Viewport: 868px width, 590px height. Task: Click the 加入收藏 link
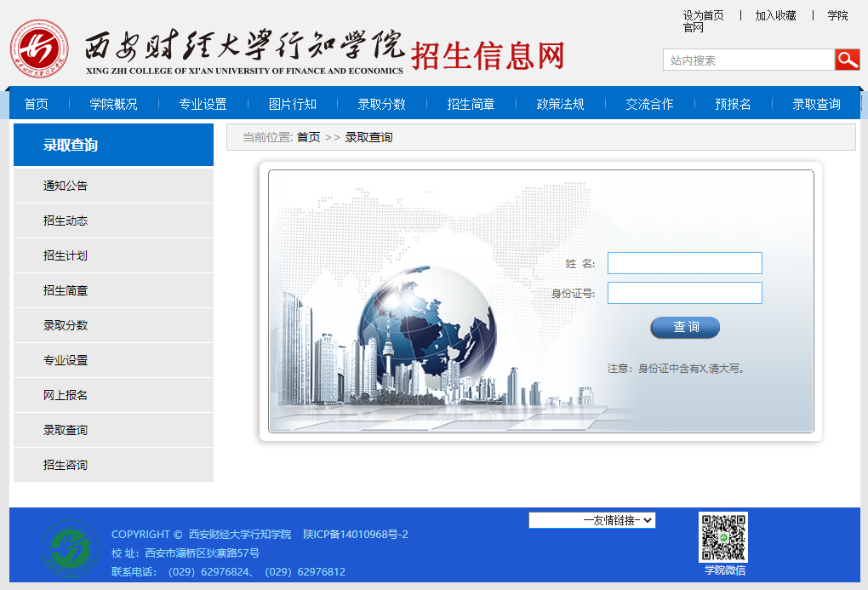pyautogui.click(x=775, y=15)
